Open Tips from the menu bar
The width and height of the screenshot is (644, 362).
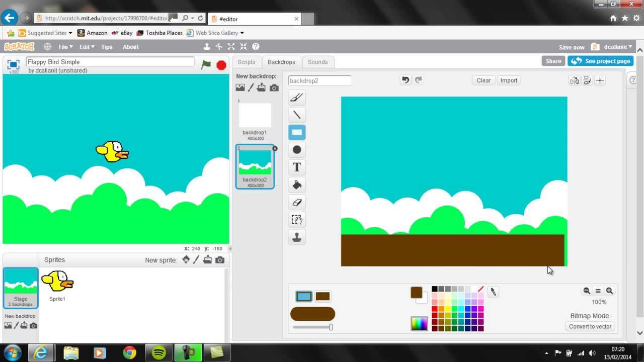pos(107,47)
